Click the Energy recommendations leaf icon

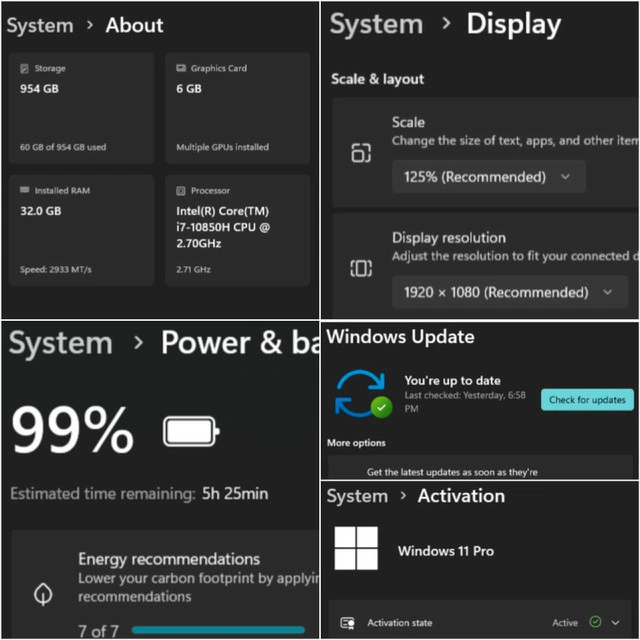(43, 593)
